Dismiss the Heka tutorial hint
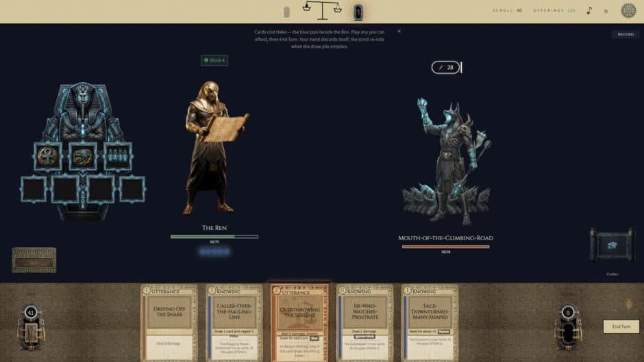The height and width of the screenshot is (362, 644). tap(399, 31)
